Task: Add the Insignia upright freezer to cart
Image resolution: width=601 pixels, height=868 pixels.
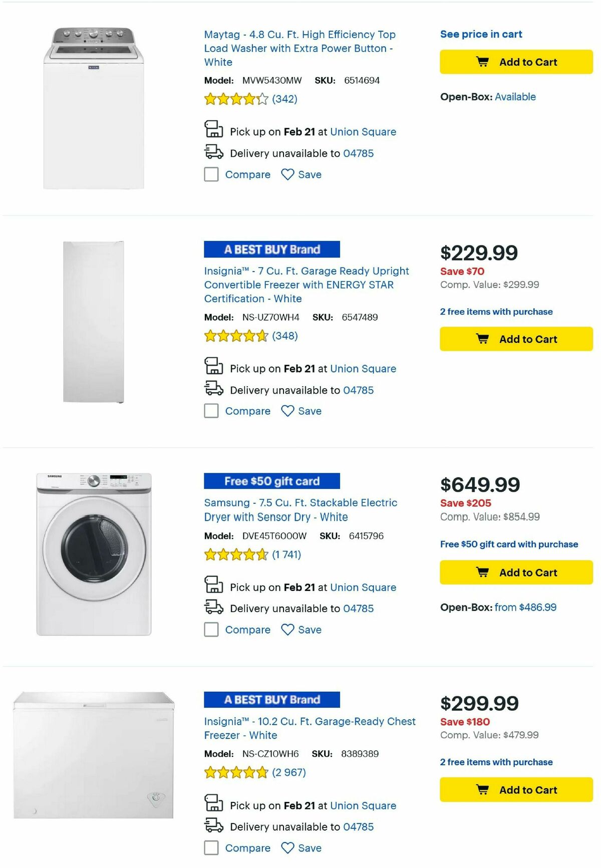Action: tap(516, 339)
